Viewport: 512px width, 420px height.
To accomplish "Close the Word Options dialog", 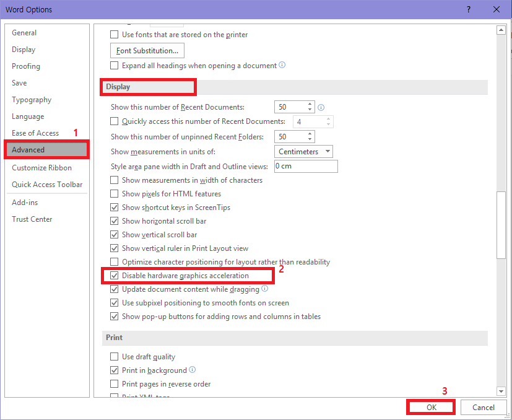I will coord(497,9).
